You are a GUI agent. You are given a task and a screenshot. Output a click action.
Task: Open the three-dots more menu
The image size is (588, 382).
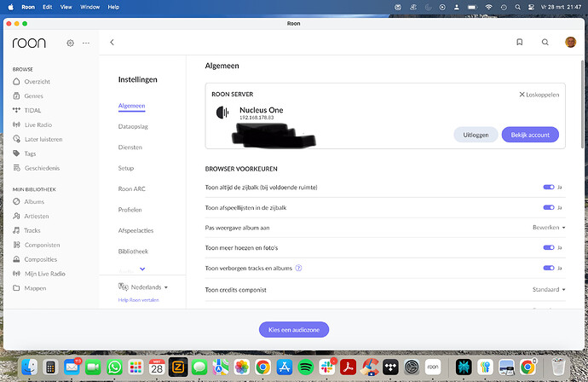pos(86,43)
